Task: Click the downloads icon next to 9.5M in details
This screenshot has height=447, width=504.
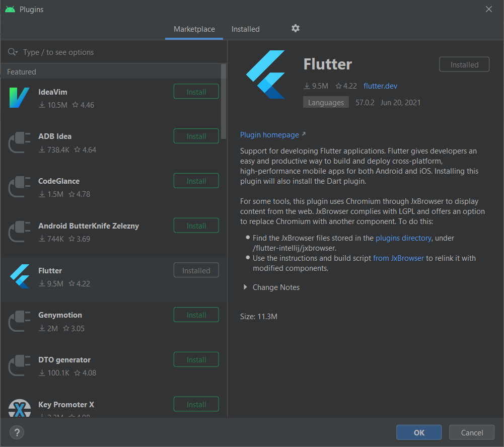Action: tap(307, 86)
